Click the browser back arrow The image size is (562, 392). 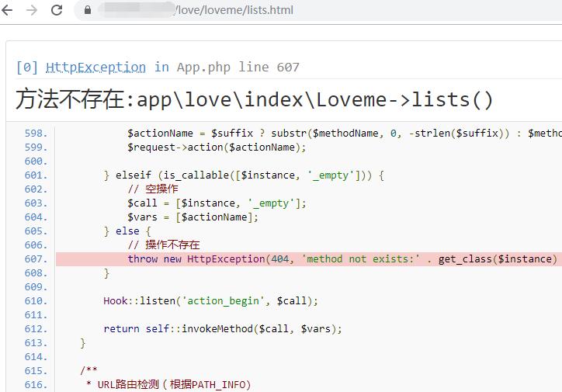pos(9,11)
